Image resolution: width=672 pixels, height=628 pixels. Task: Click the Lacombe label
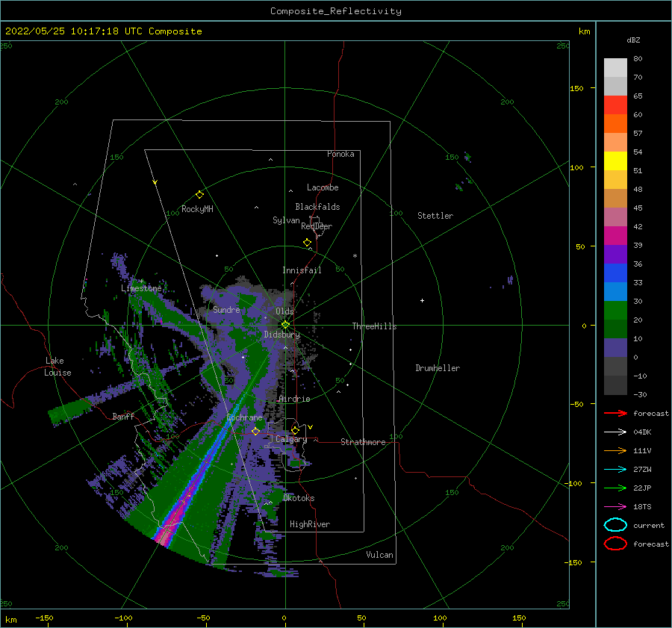[x=323, y=187]
